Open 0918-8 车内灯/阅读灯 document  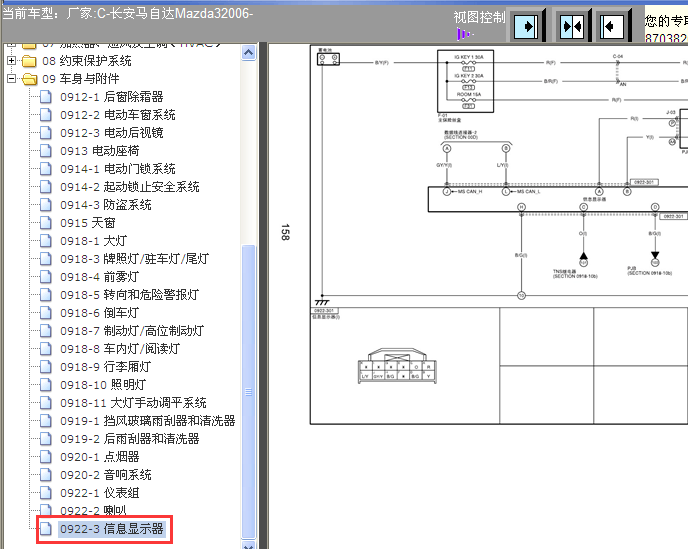point(120,349)
